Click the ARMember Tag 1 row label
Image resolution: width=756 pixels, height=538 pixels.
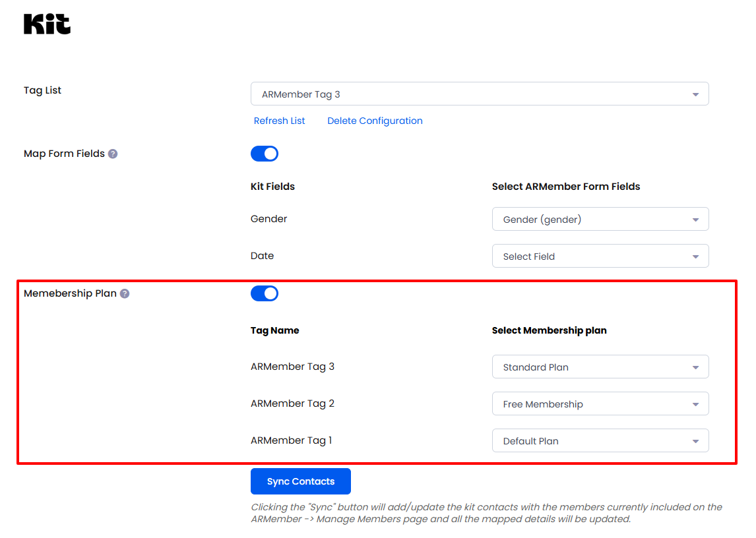pyautogui.click(x=291, y=440)
